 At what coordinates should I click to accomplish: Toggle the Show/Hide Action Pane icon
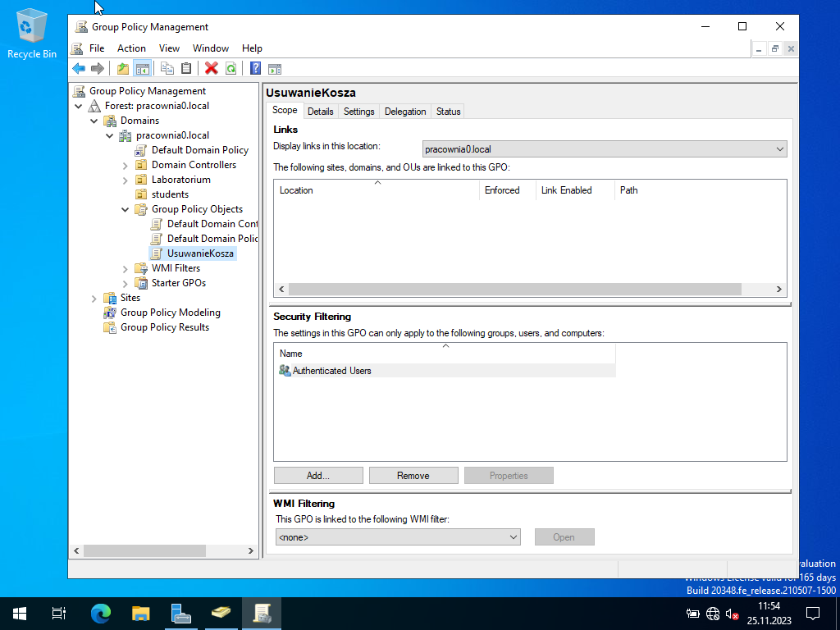click(275, 69)
